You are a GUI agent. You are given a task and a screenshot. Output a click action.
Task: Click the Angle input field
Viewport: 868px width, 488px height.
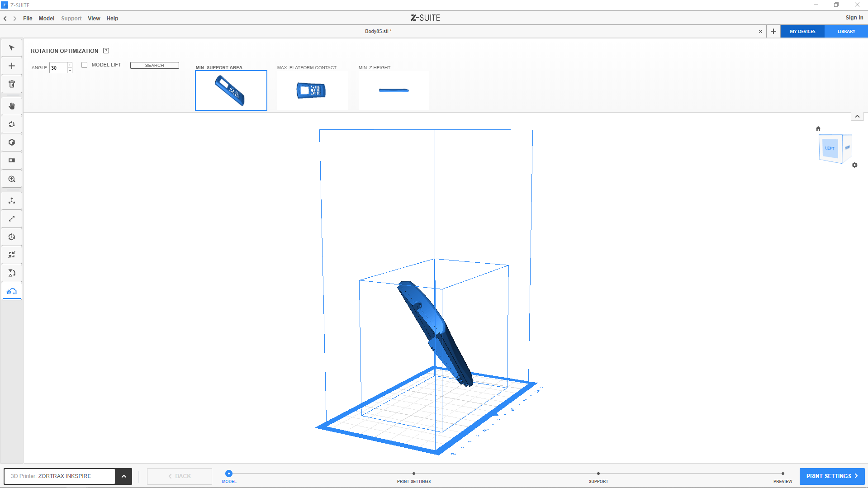58,68
